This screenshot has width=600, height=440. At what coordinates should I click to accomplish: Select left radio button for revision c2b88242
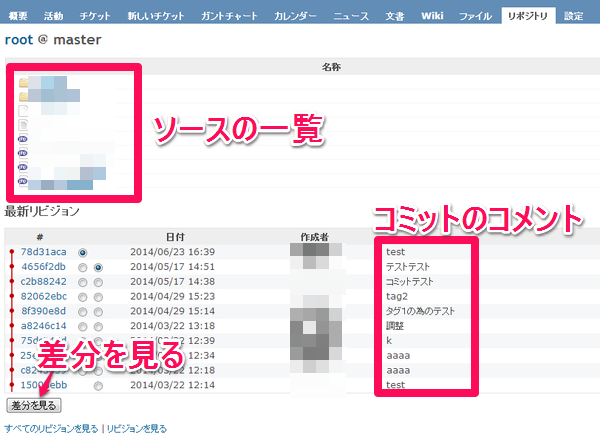click(x=83, y=282)
